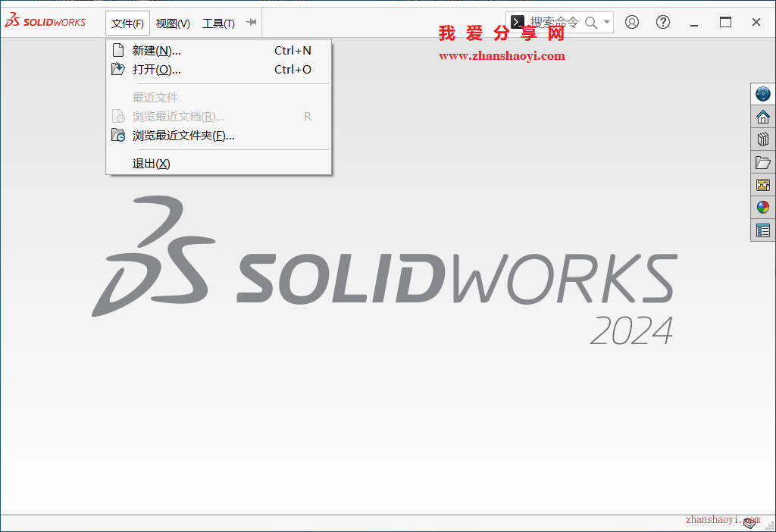
Task: Open the Design Library task pane tab
Action: pyautogui.click(x=762, y=139)
